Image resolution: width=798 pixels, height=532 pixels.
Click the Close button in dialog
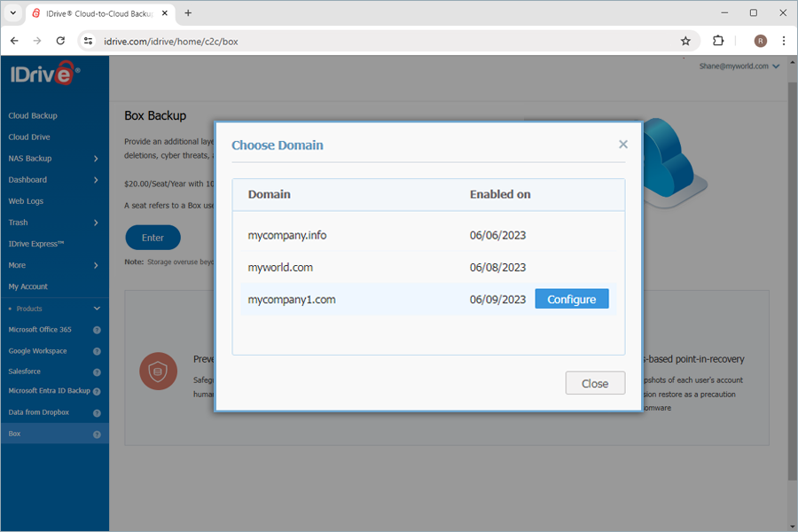tap(595, 383)
